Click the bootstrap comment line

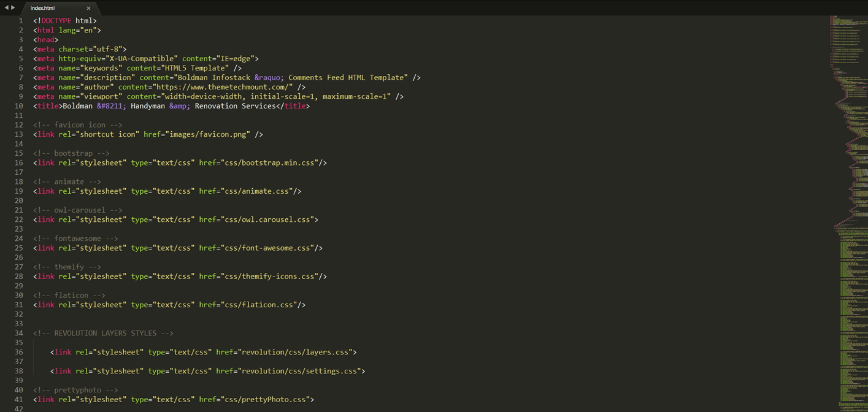tap(72, 153)
